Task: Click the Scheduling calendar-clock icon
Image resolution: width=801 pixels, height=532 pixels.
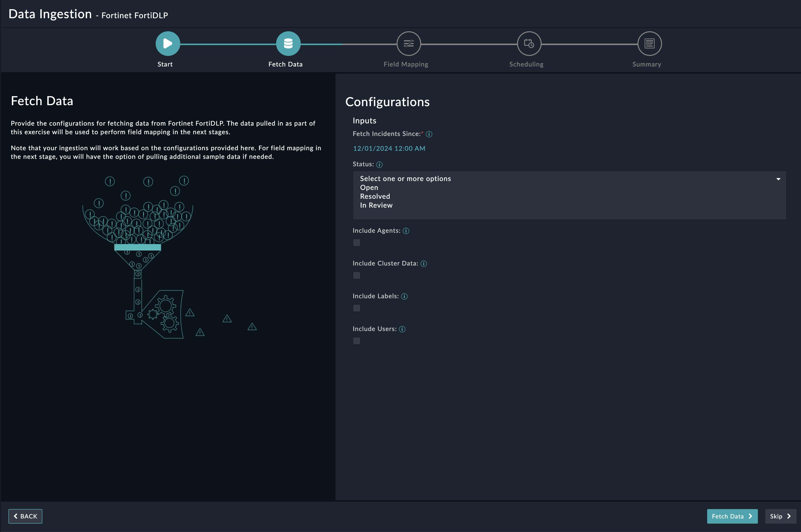Action: tap(529, 43)
